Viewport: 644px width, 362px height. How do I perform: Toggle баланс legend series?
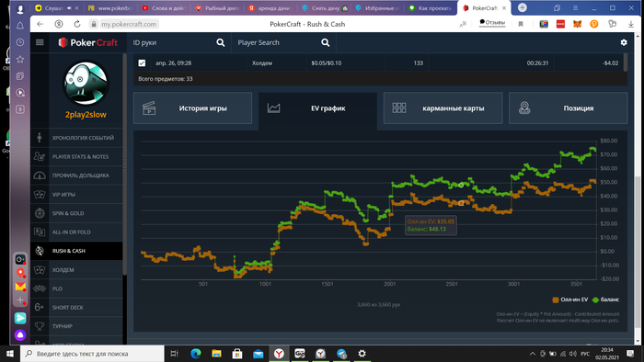click(x=605, y=300)
